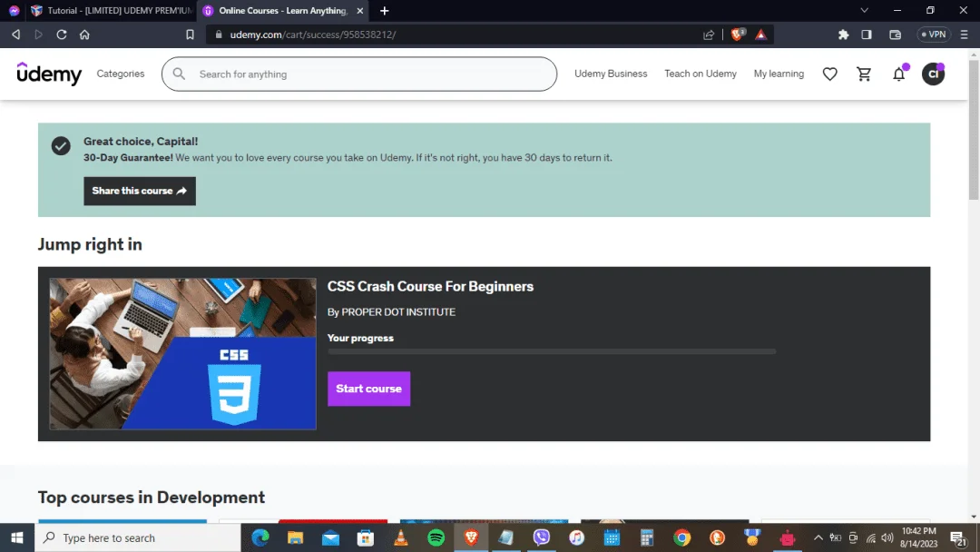Open Brave Shields lion icon

click(x=738, y=34)
